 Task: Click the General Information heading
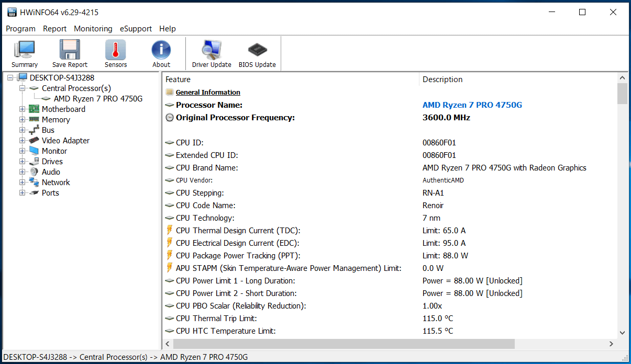(208, 92)
